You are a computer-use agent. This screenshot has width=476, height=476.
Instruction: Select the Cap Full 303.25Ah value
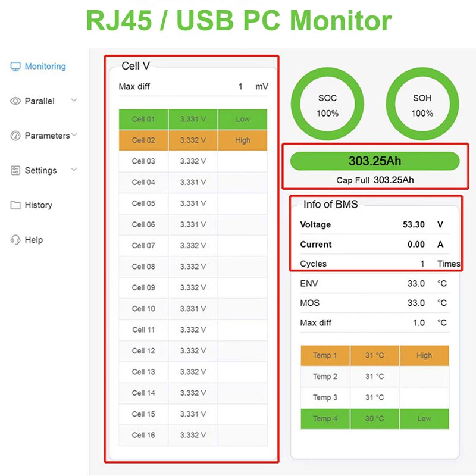click(393, 180)
